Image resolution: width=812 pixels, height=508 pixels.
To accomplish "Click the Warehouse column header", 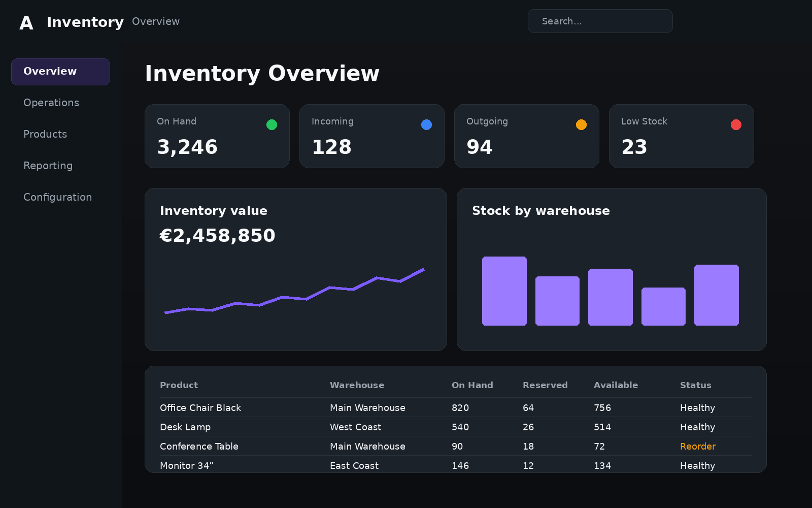I will pos(357,385).
